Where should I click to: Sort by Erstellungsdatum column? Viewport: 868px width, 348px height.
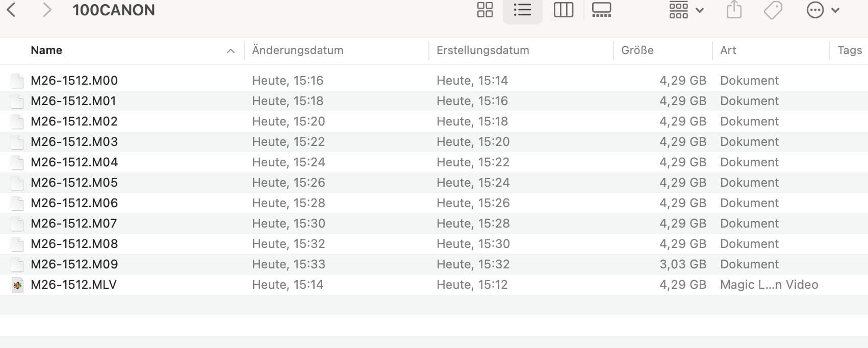[482, 51]
